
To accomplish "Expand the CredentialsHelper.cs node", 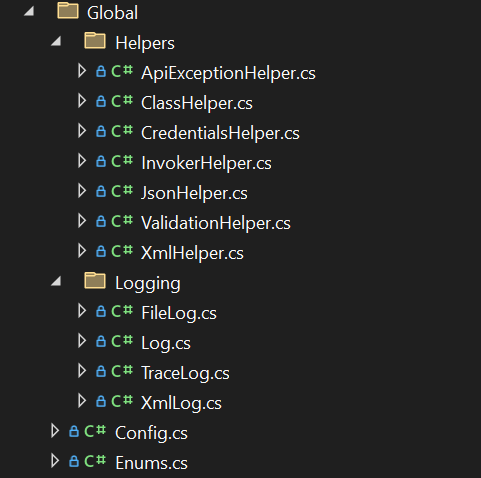I will pyautogui.click(x=82, y=131).
